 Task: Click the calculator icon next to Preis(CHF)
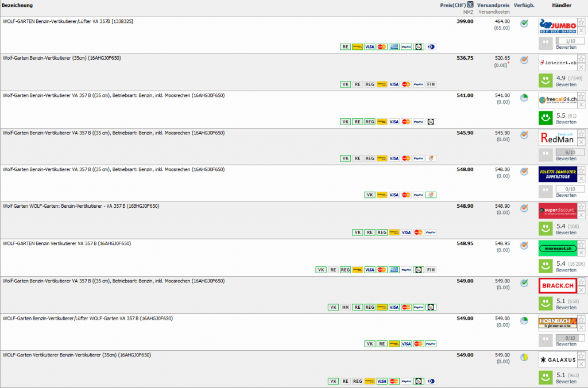tap(470, 5)
